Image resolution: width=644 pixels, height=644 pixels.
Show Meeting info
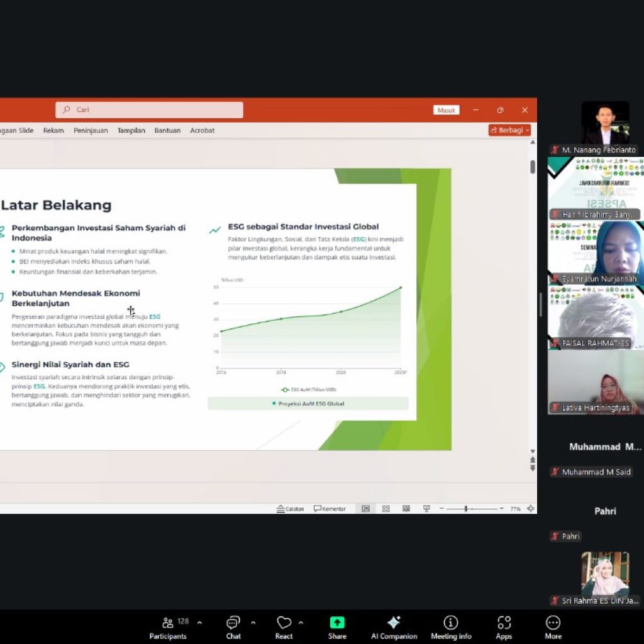click(x=450, y=626)
